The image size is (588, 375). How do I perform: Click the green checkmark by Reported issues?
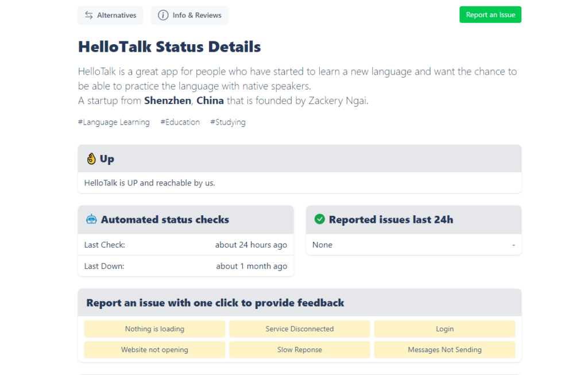319,219
